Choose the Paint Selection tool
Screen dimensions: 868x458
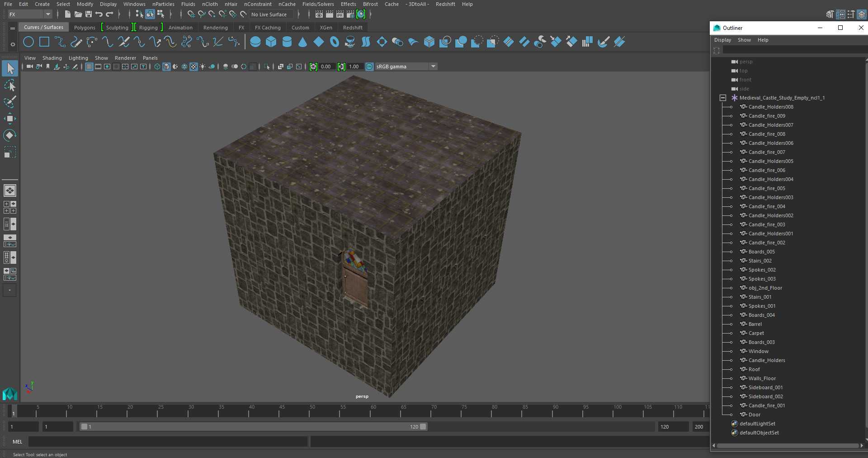click(x=10, y=102)
